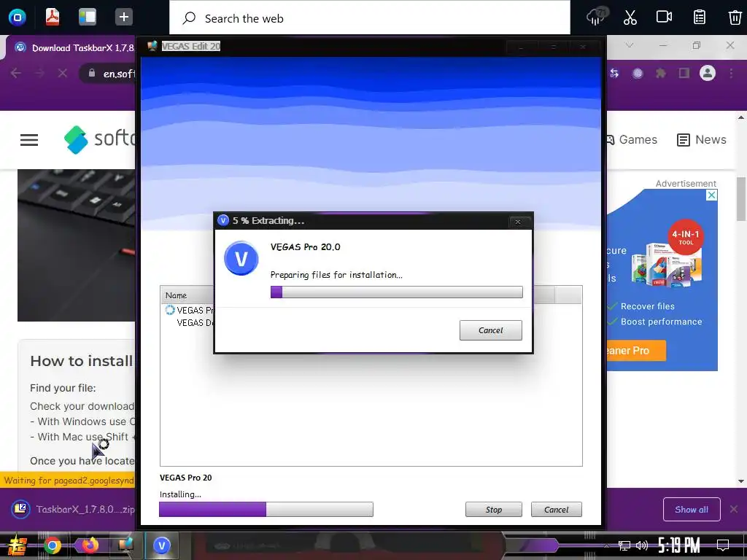747x560 pixels.
Task: Click the orange Cleaner Pro ad button
Action: [x=635, y=351]
